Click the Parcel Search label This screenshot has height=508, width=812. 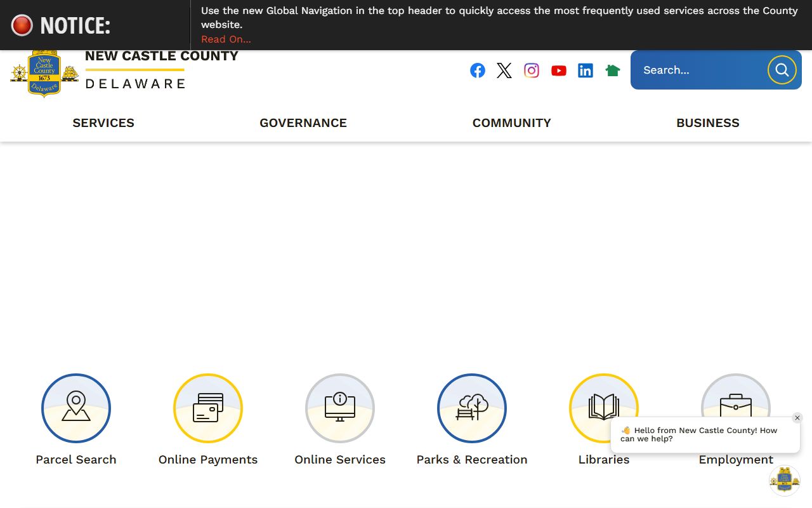[x=76, y=460]
